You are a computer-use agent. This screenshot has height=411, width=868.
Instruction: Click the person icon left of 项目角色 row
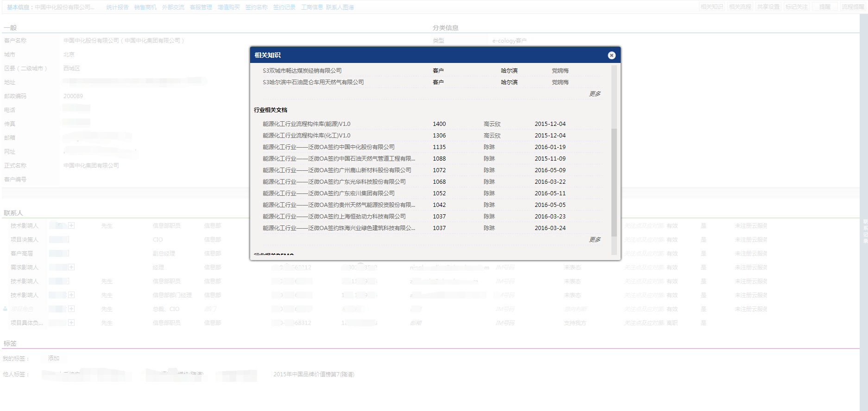6,309
